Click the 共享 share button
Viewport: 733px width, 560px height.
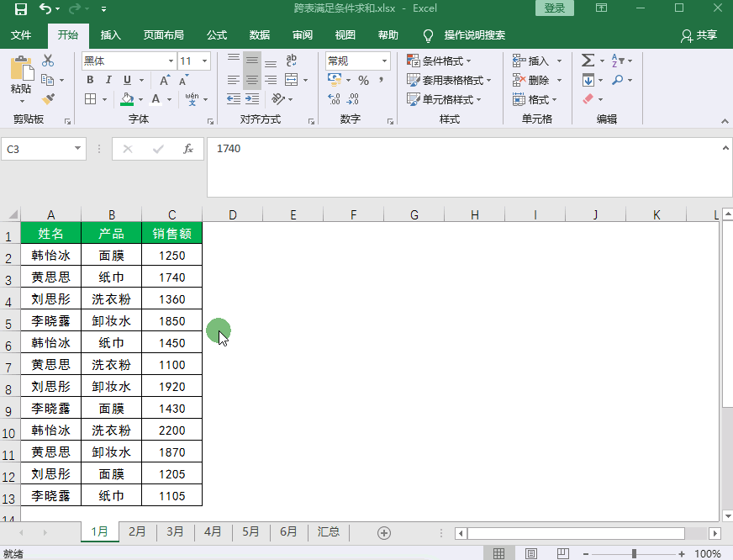699,35
